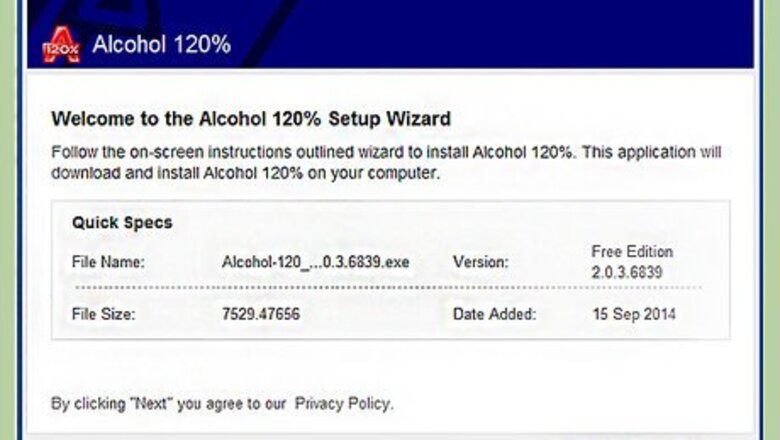Click the 15 Sep 2014 date value
Screen dimensions: 780x440
[634, 314]
